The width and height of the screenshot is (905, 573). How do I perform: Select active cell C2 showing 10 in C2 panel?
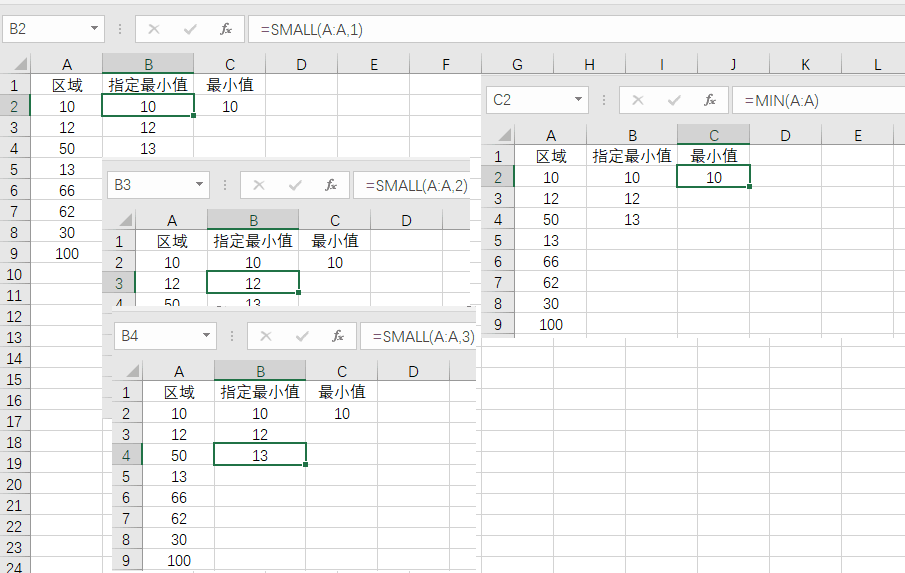(x=713, y=177)
